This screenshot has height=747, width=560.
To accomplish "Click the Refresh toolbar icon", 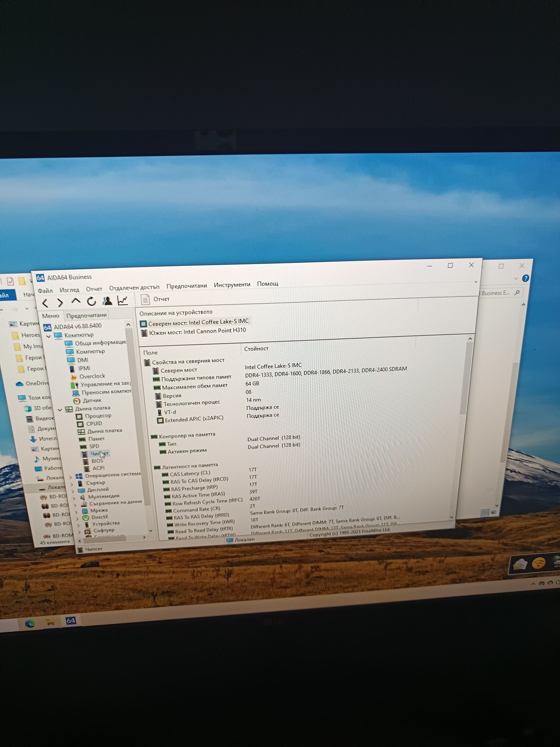I will tap(91, 301).
